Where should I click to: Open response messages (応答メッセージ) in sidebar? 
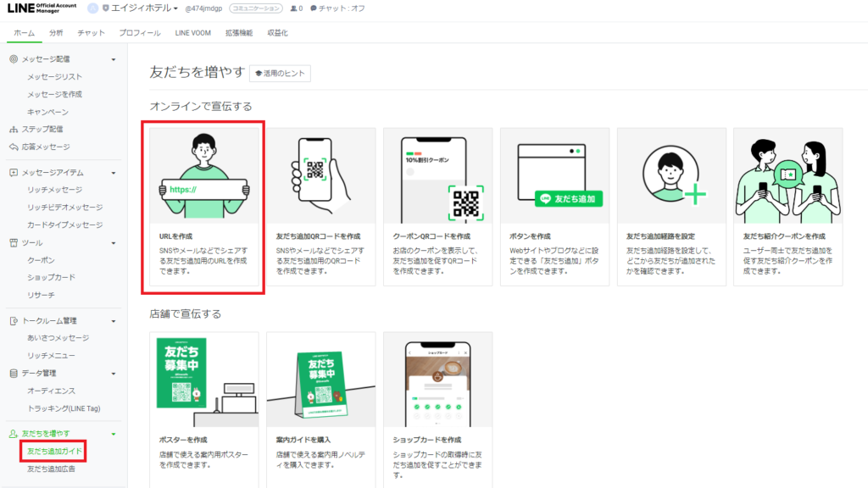pos(45,147)
